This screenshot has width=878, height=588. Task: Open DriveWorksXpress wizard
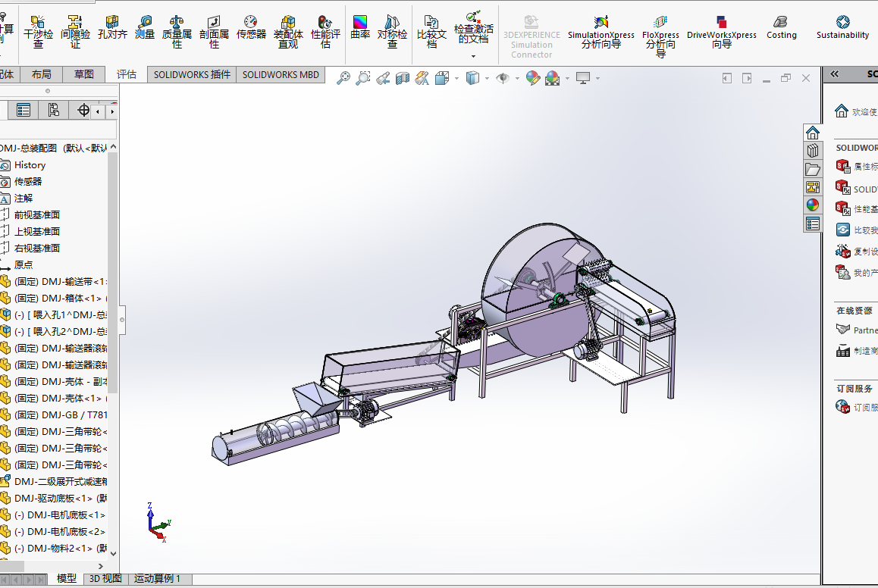(x=721, y=32)
